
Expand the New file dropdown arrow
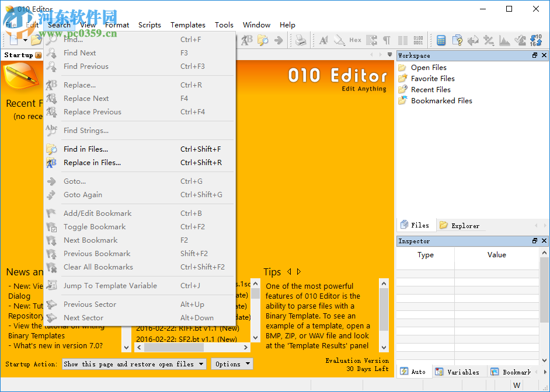coord(25,40)
